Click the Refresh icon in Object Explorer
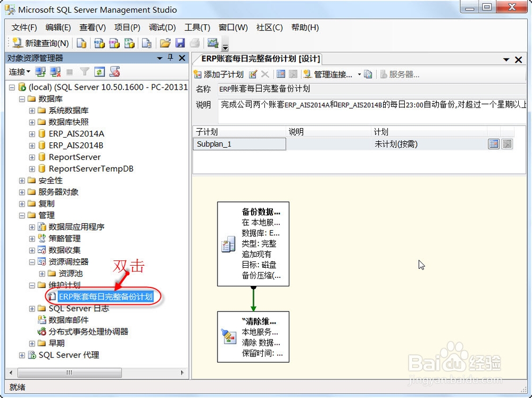532x398 pixels. coord(99,72)
